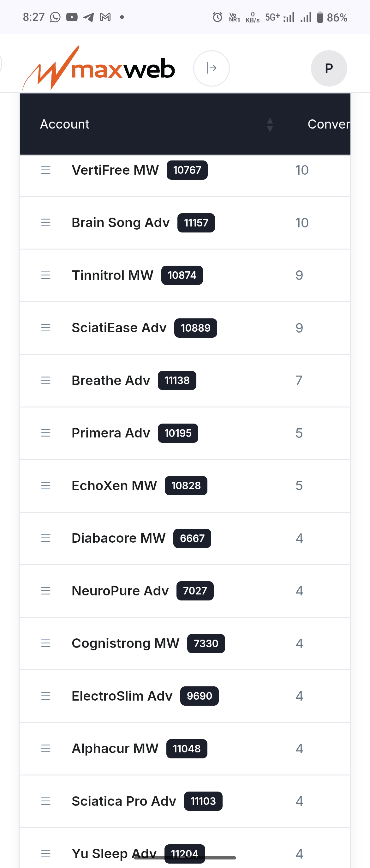Open the Sciatica Pro Adv account row
The height and width of the screenshot is (868, 370).
[185, 801]
